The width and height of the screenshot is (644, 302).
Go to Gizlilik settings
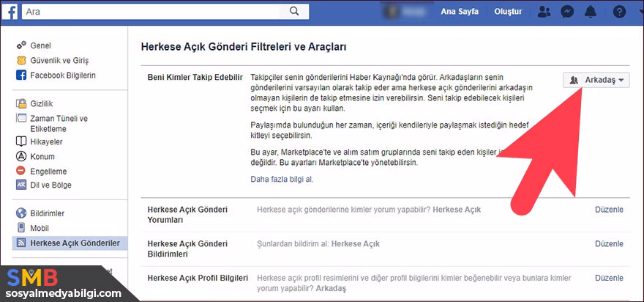pos(42,103)
